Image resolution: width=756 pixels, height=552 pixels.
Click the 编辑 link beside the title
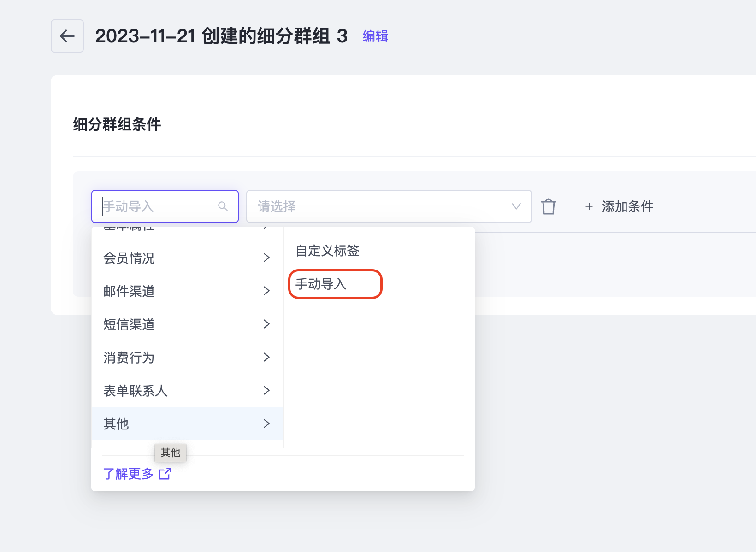pyautogui.click(x=375, y=36)
